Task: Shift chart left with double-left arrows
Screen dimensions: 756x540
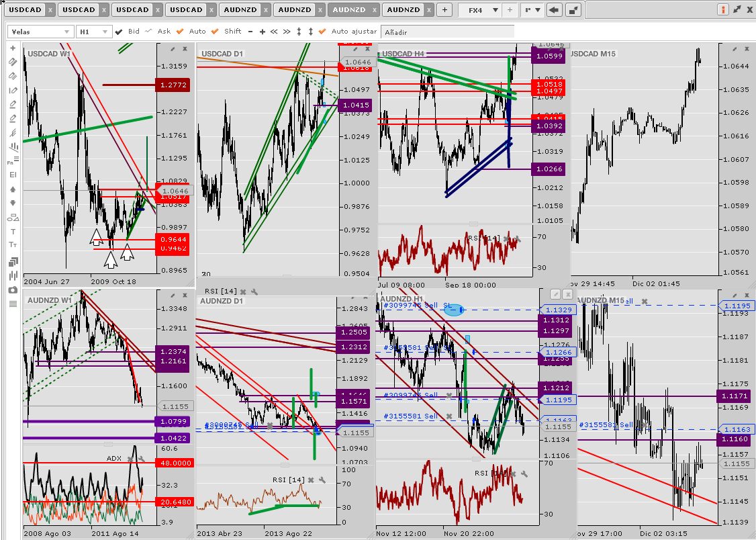Action: pyautogui.click(x=274, y=32)
